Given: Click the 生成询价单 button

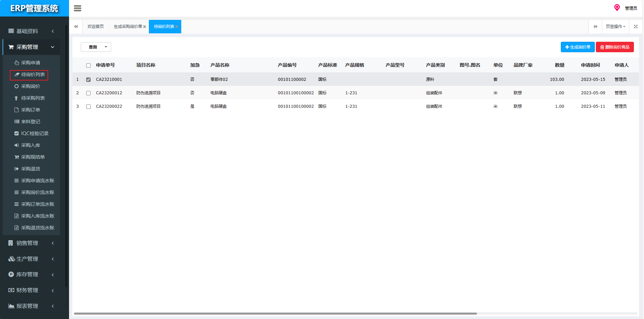Looking at the screenshot, I should 577,47.
